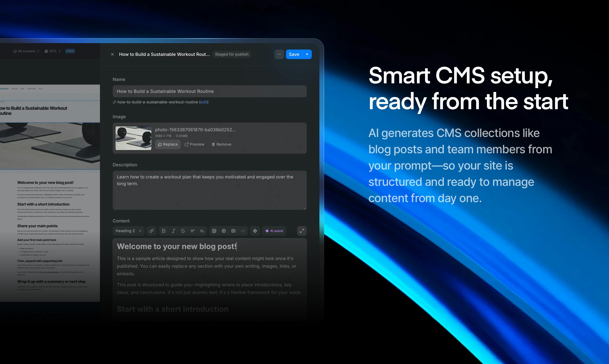This screenshot has height=364, width=609.
Task: Click the image file name text photo-1563387061879
Action: click(195, 130)
